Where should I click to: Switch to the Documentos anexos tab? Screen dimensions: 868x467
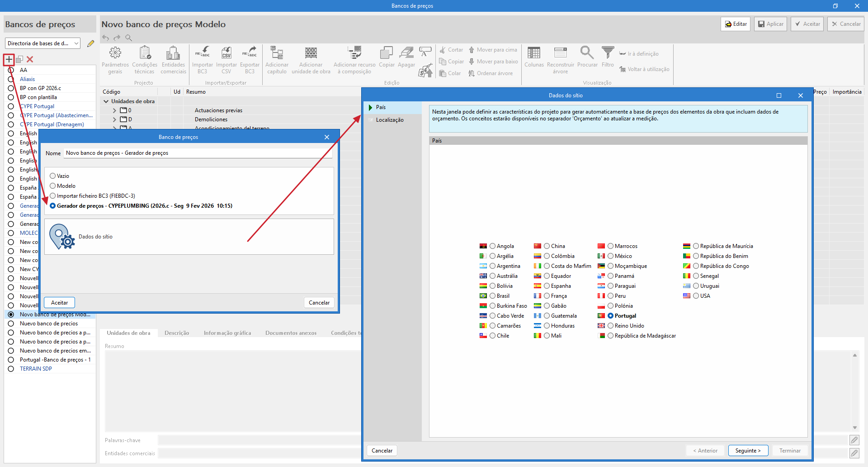click(x=291, y=333)
